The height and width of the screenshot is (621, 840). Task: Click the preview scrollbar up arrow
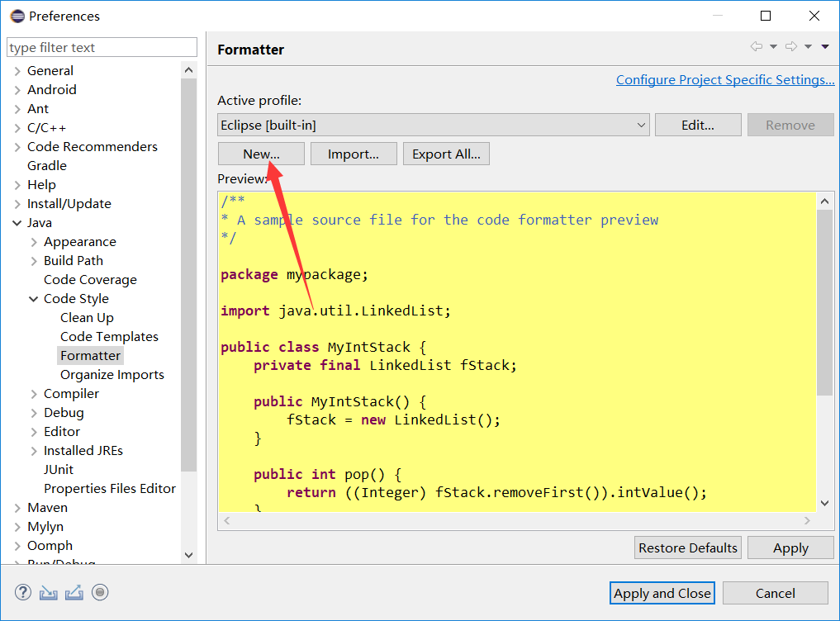[825, 201]
